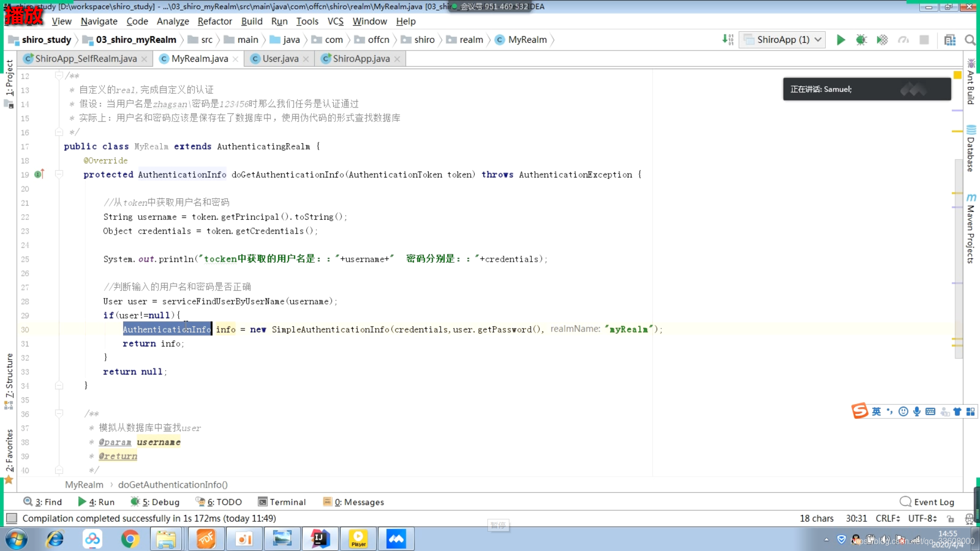
Task: Click the 03_shiro_myRealm breadcrumb
Action: tap(130, 40)
